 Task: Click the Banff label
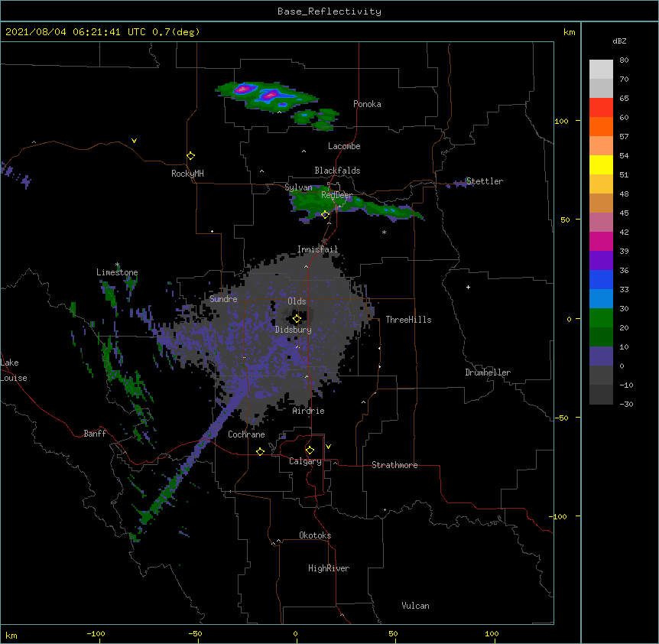[x=95, y=434]
